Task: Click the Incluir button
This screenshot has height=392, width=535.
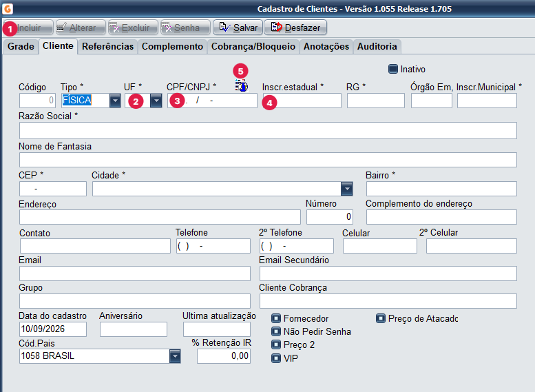Action: pyautogui.click(x=28, y=28)
